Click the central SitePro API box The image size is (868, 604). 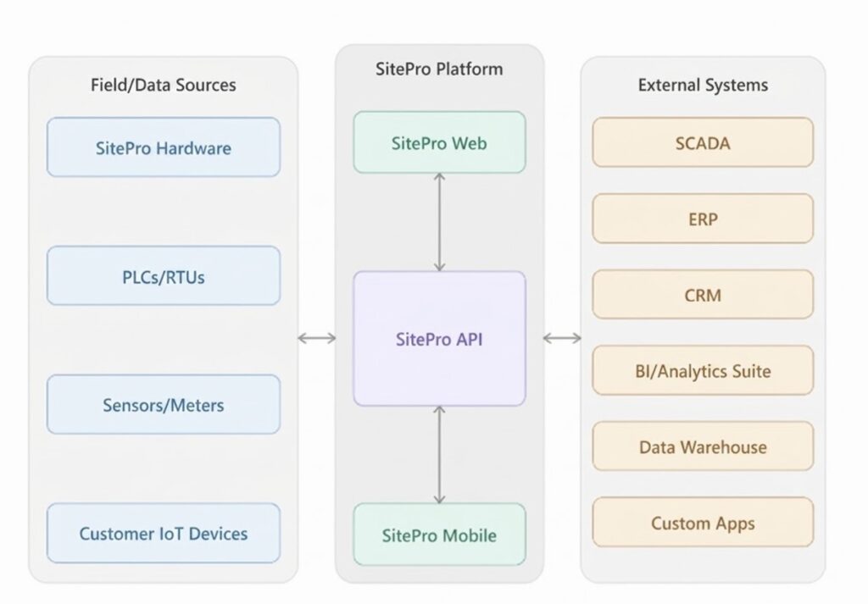[440, 339]
